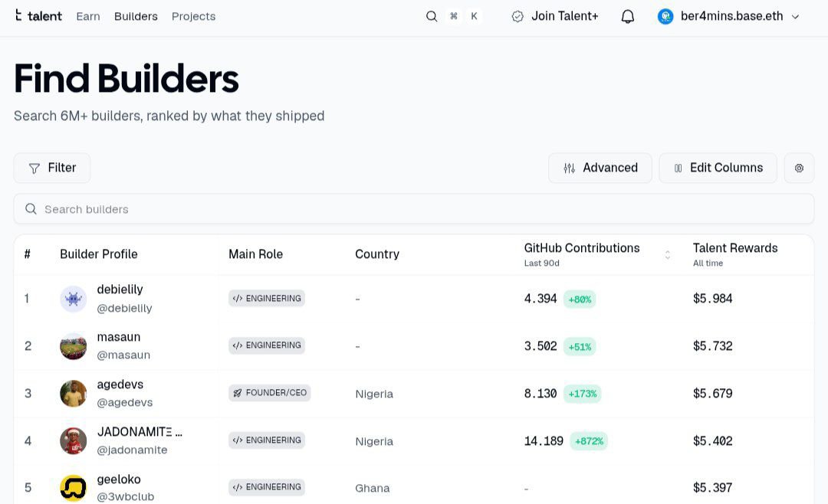
Task: Expand the ber4mins.base.eth account chevron
Action: click(x=795, y=17)
